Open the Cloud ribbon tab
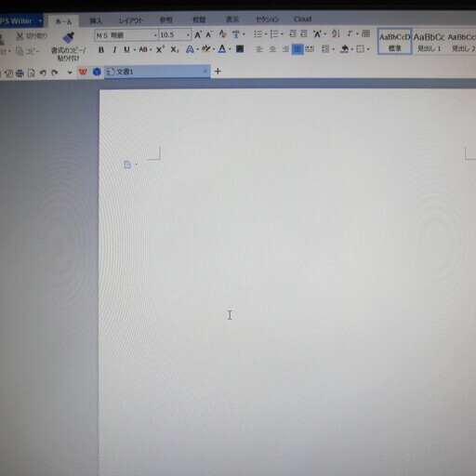Image resolution: width=476 pixels, height=476 pixels. [302, 20]
